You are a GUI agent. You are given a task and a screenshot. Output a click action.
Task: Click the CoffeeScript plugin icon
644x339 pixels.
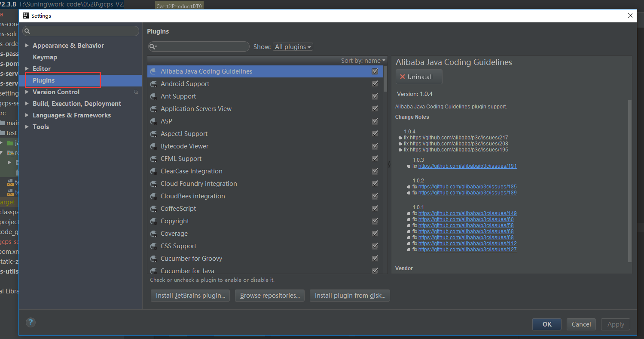[x=153, y=209]
